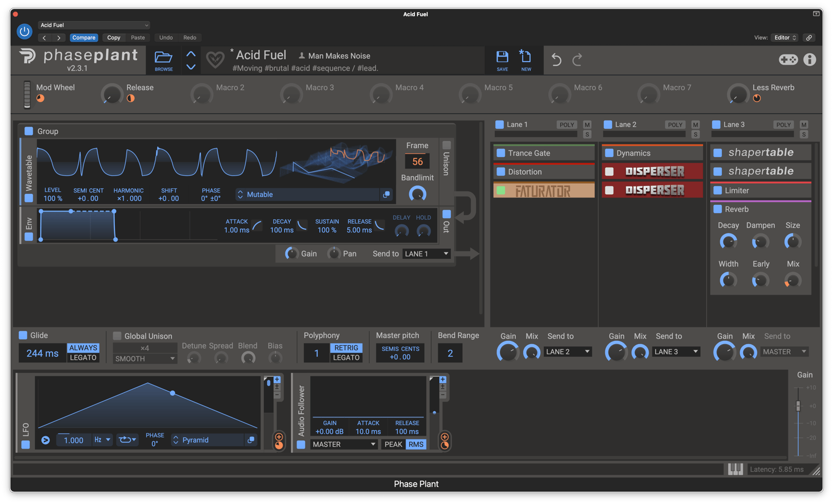Toggle the Group enable checkbox
833x504 pixels.
(29, 131)
